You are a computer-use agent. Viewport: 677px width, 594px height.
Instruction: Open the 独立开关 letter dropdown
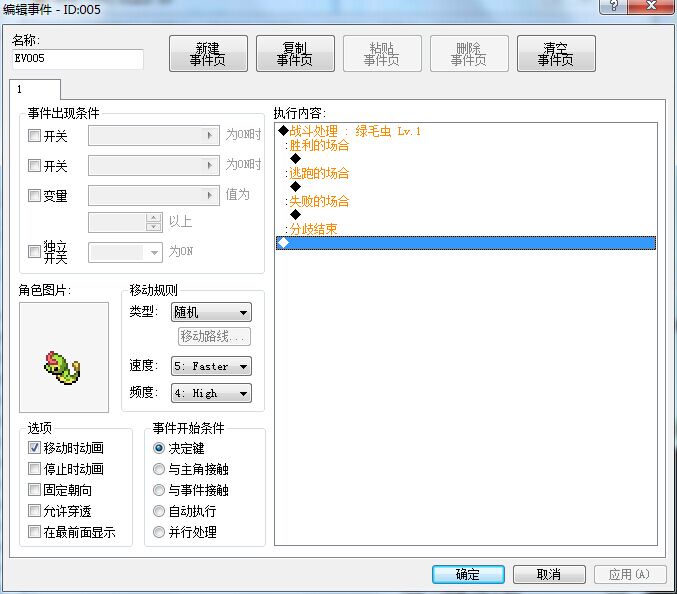coord(125,252)
